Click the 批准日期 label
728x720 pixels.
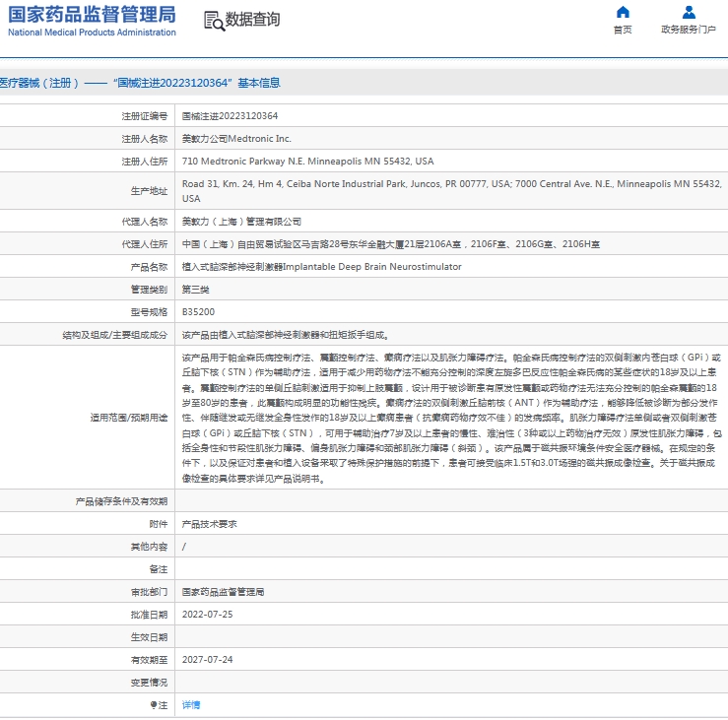[149, 615]
